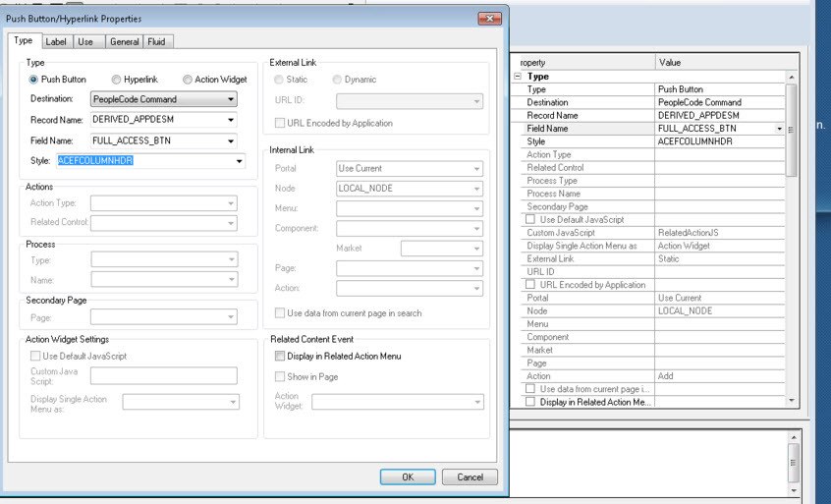Click scroll-up arrow in lower output pane
Screen dimensions: 831x504
click(x=794, y=437)
